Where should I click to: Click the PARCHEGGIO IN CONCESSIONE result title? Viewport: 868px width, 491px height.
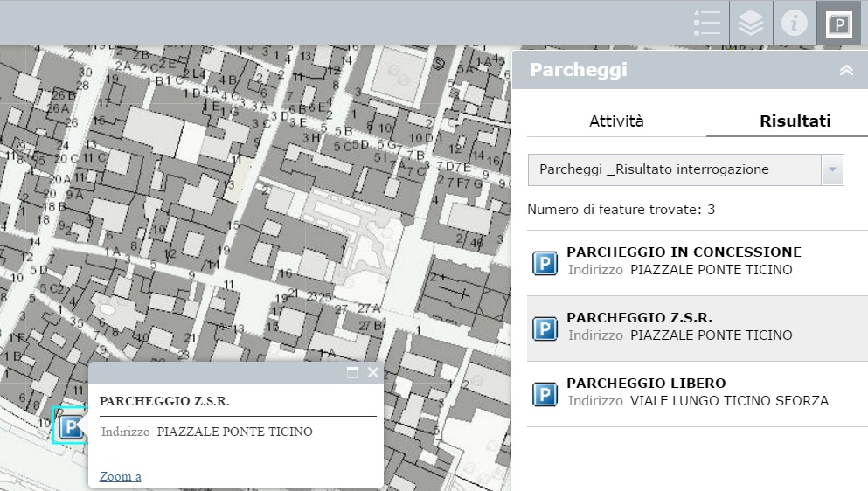click(x=684, y=252)
